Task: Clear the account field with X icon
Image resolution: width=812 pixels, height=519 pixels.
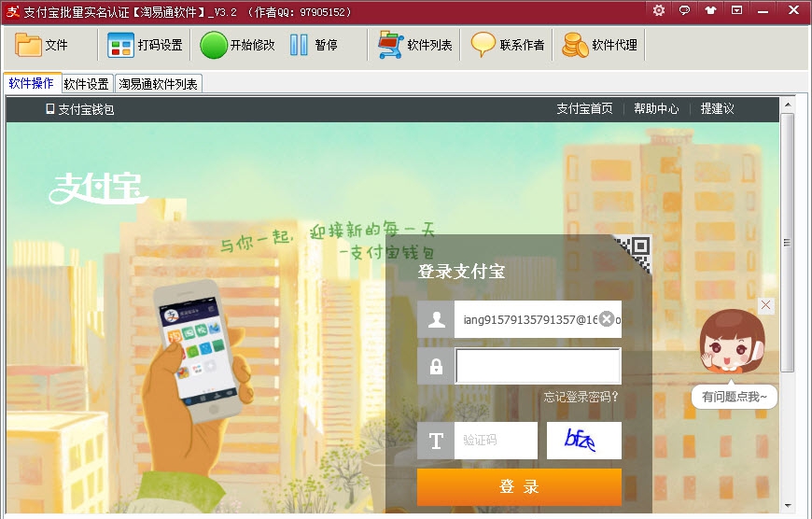Action: [x=607, y=319]
